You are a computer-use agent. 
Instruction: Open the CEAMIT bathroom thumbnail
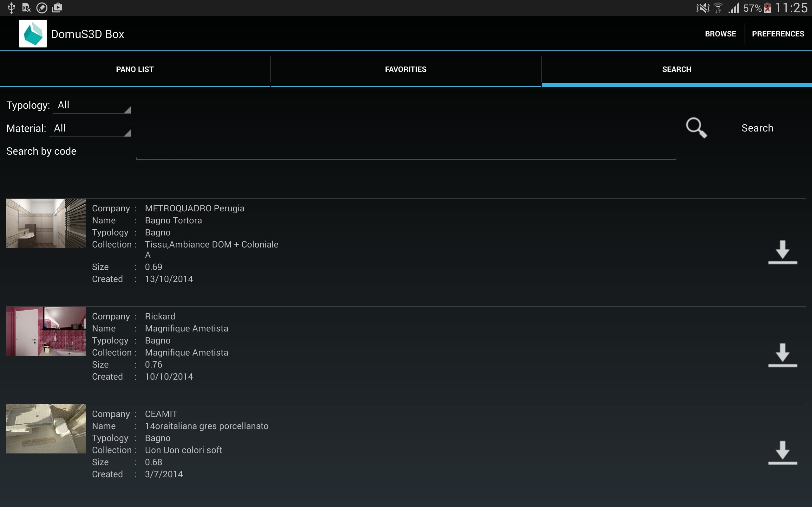click(46, 429)
